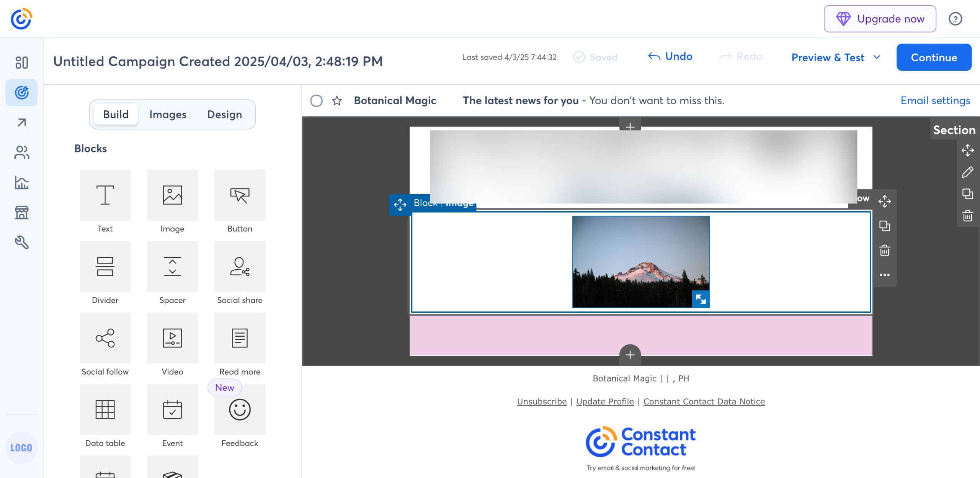Click the Continue button

934,57
